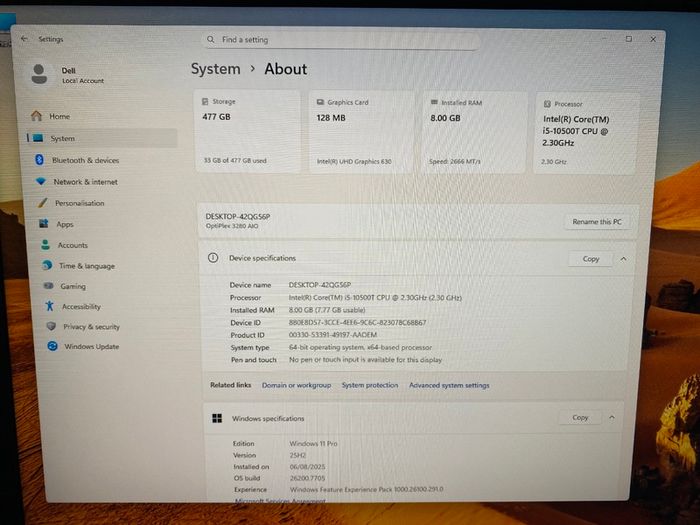Open the Graphics Card 128 MB card
Viewport: 700px width, 525px height.
pos(361,132)
